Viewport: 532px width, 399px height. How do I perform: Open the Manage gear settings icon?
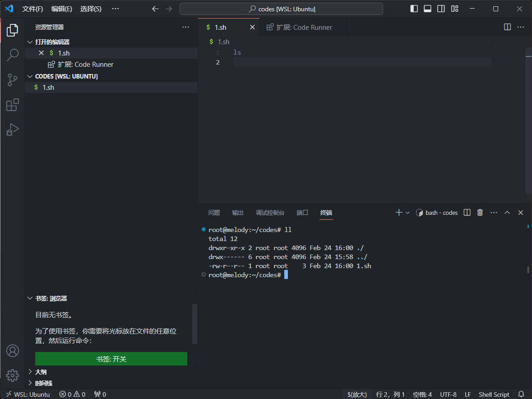click(x=12, y=375)
